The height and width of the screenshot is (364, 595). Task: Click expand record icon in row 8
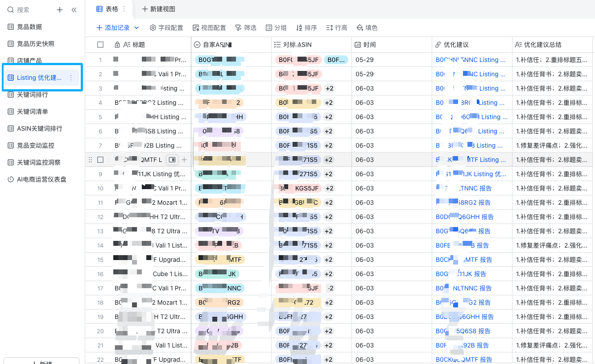[172, 160]
